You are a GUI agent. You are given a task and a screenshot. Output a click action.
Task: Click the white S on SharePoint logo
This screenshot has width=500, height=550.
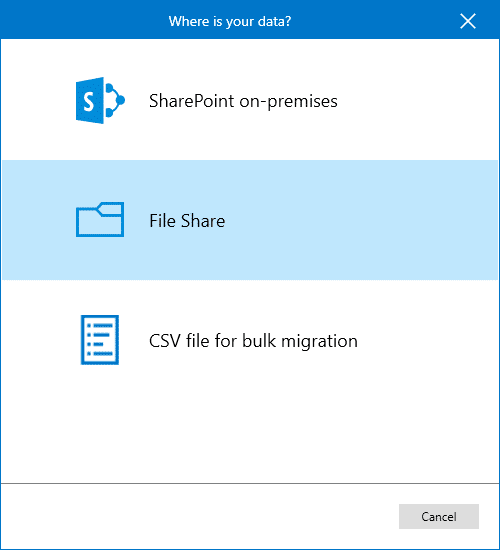(89, 102)
